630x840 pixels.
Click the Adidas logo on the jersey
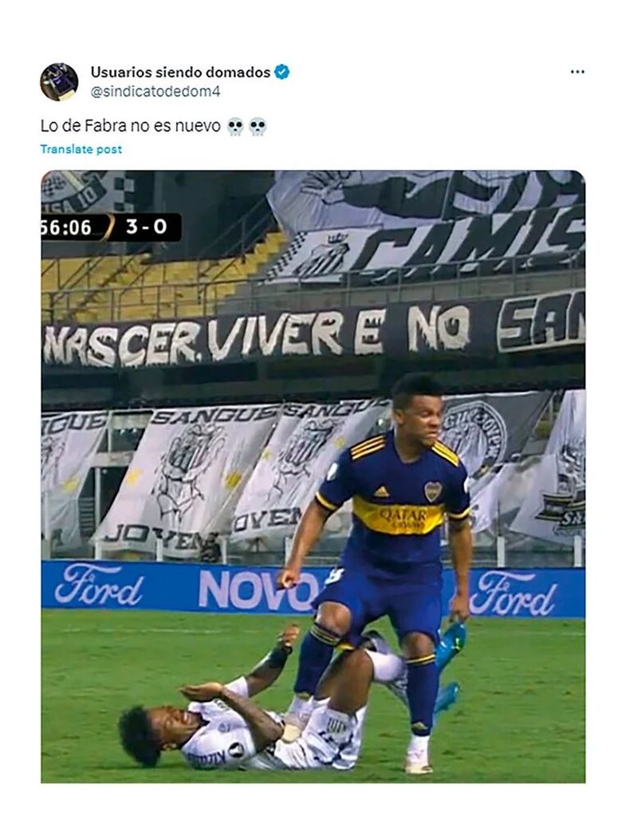click(382, 491)
